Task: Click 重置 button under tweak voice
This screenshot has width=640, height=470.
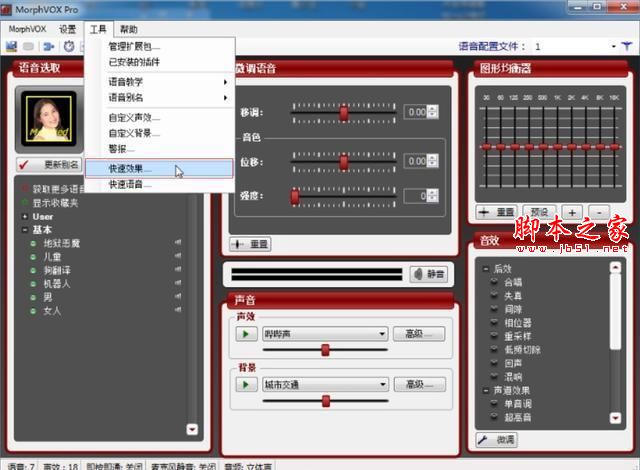Action: pyautogui.click(x=250, y=244)
